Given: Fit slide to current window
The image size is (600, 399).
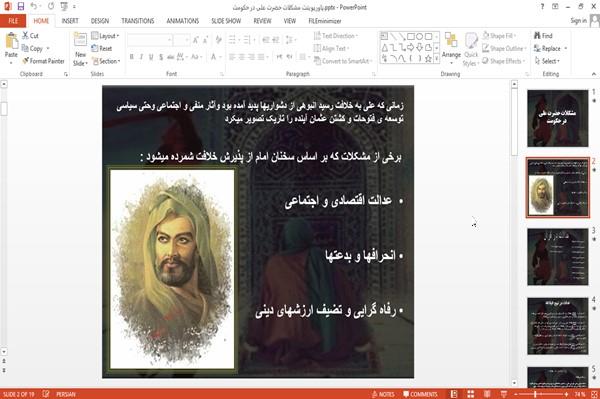Looking at the screenshot, I should (594, 394).
